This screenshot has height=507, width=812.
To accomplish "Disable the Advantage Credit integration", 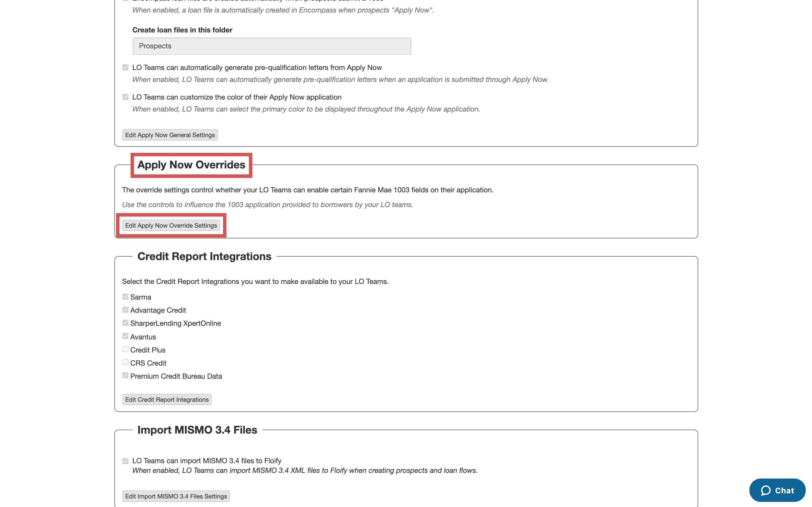I will [125, 309].
